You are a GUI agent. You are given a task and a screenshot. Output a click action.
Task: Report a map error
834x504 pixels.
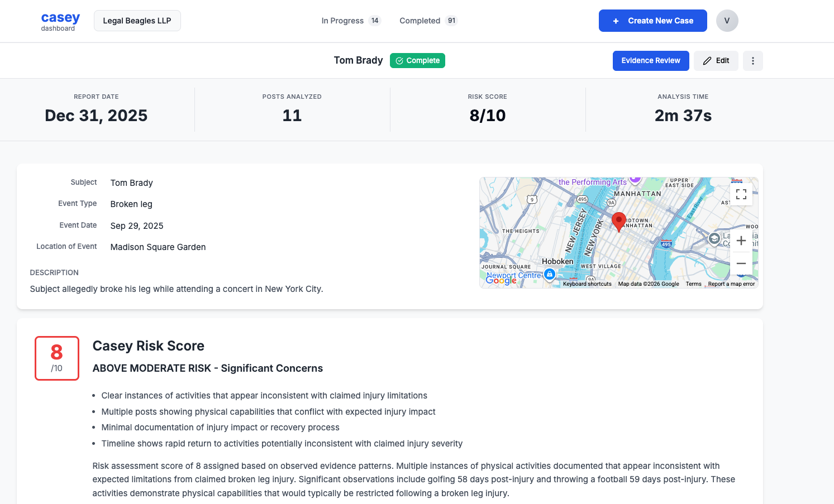[731, 284]
